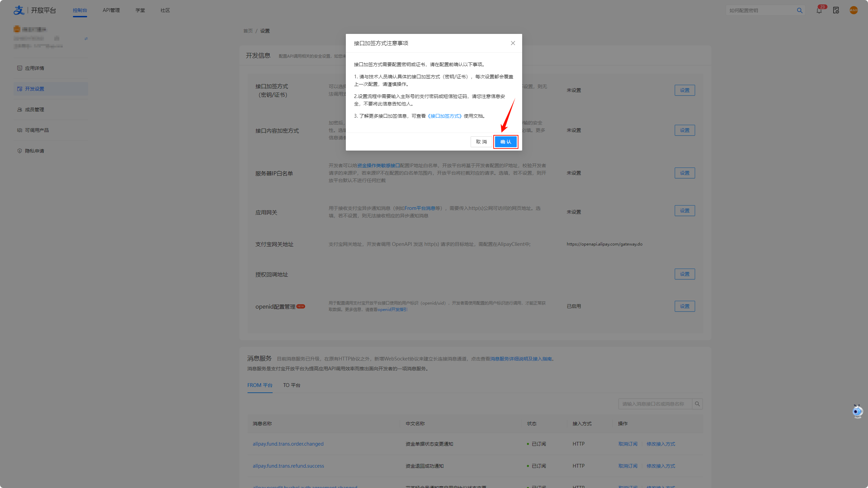Click the search magnifier icon in the top bar

tap(800, 11)
